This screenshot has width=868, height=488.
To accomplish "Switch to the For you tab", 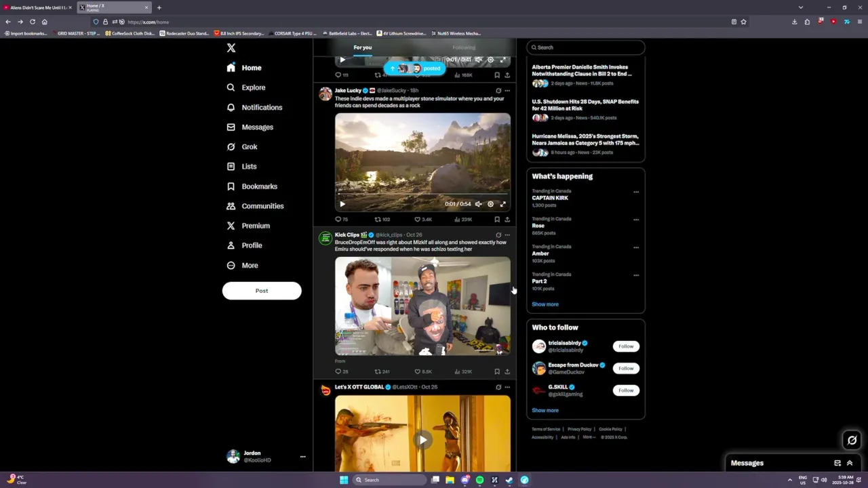I will [x=363, y=47].
